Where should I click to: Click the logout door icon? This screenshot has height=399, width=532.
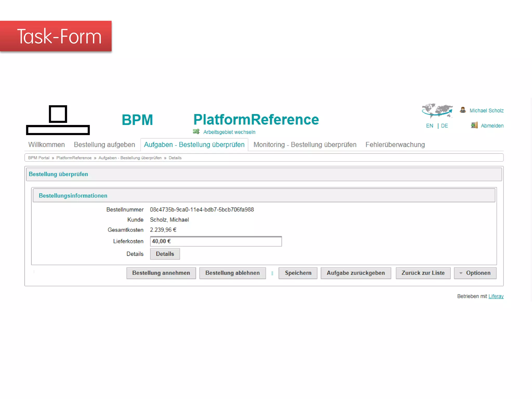(474, 125)
